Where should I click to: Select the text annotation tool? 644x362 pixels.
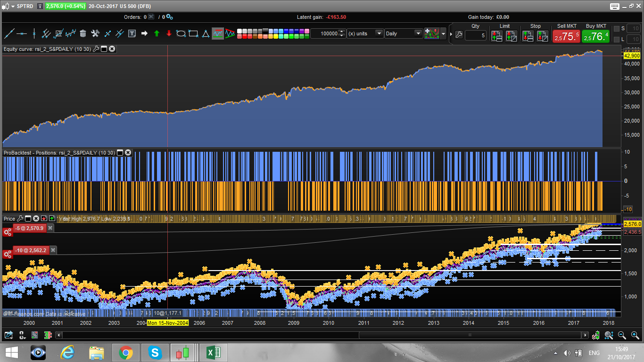[x=132, y=33]
